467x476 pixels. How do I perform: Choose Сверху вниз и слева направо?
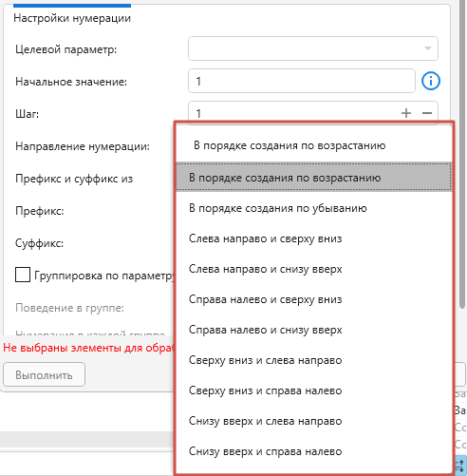[313, 360]
